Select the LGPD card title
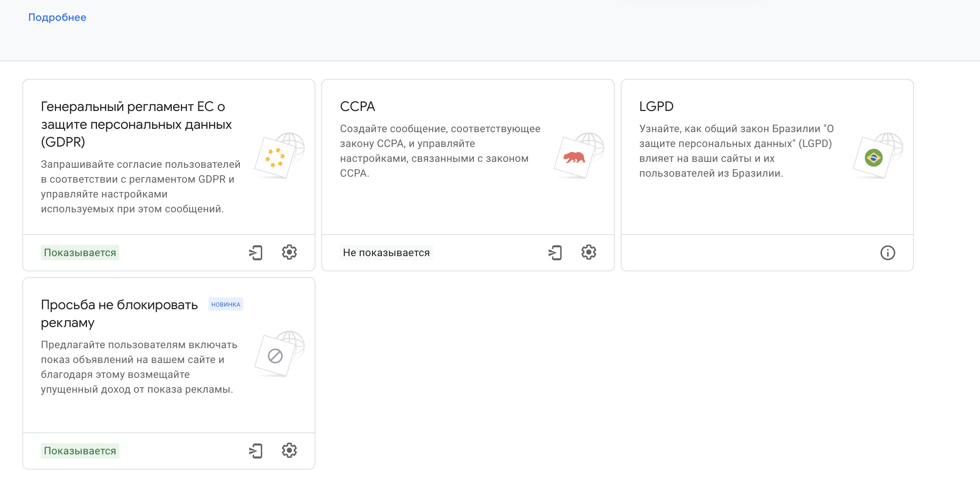The height and width of the screenshot is (487, 980). (656, 107)
